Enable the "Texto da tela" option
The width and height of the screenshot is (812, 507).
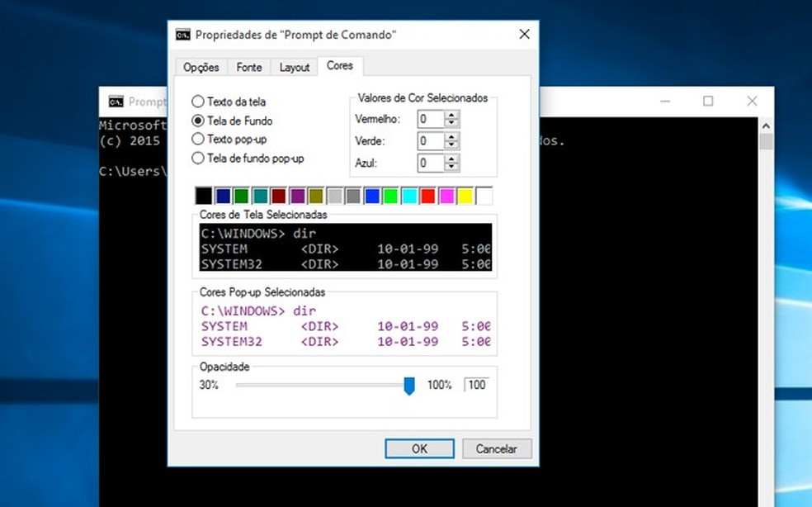click(x=197, y=101)
